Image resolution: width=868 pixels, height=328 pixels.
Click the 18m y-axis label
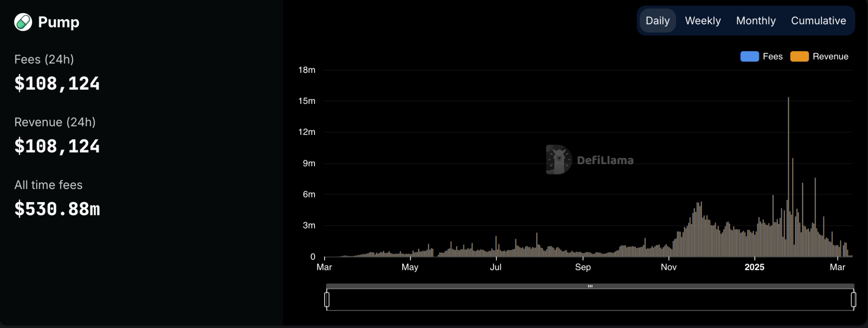coord(307,70)
